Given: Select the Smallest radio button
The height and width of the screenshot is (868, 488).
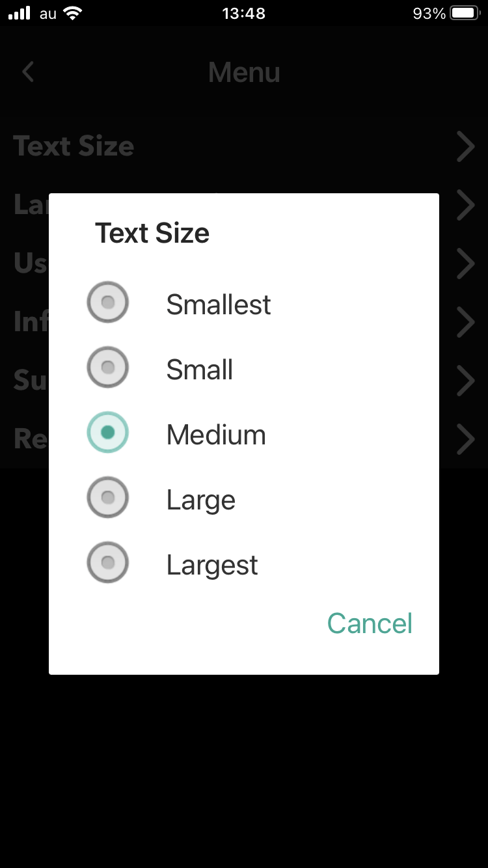Looking at the screenshot, I should (x=108, y=303).
